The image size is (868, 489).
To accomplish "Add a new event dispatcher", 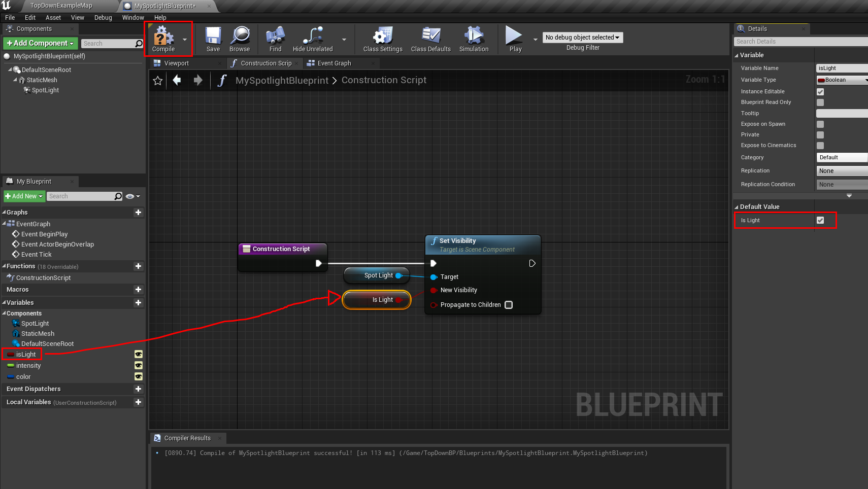I will pyautogui.click(x=138, y=389).
